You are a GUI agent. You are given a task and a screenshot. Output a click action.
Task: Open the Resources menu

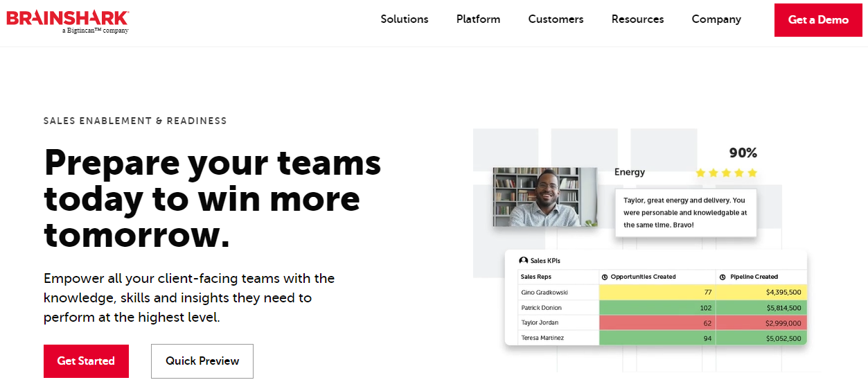coord(637,19)
